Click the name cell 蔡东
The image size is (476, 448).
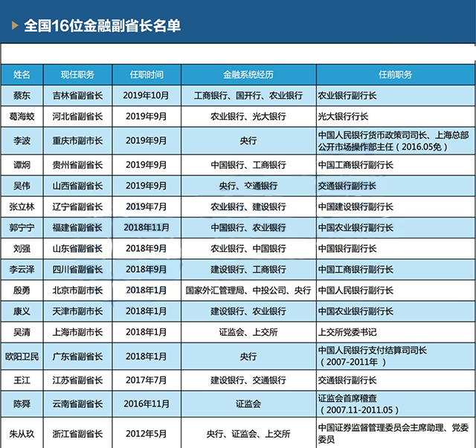click(22, 96)
